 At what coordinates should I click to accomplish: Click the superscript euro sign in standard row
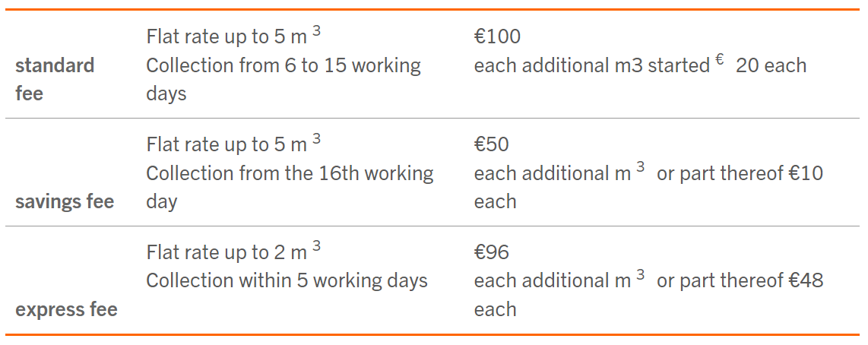pyautogui.click(x=719, y=60)
